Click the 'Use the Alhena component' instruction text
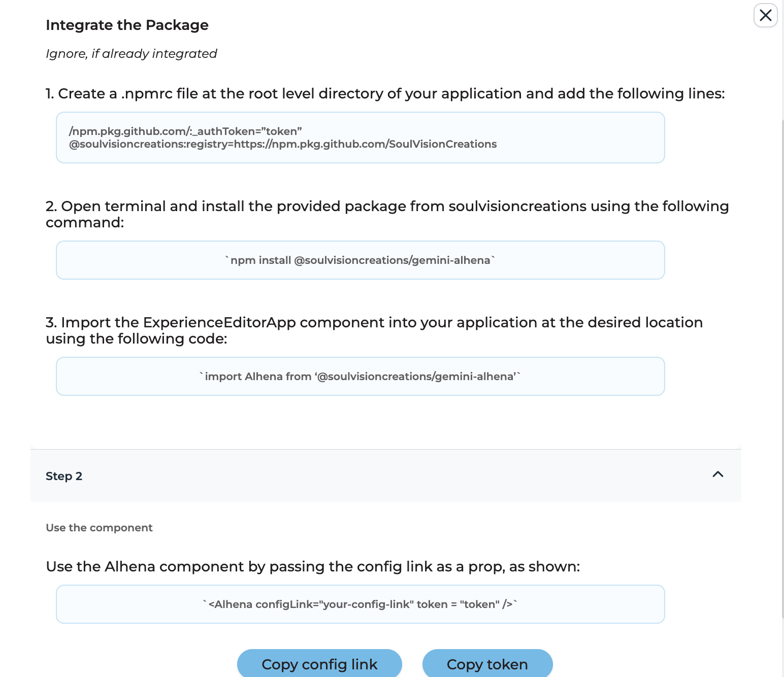 313,566
